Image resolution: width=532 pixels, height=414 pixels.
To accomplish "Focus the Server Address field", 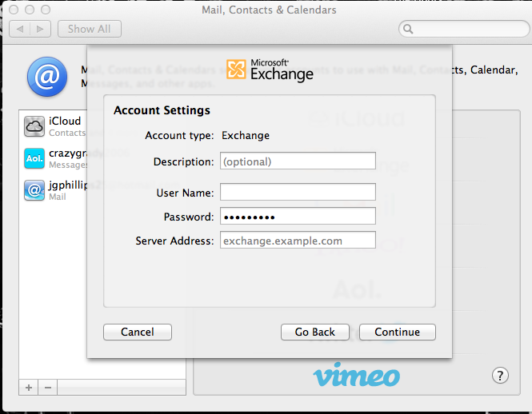I will point(298,240).
